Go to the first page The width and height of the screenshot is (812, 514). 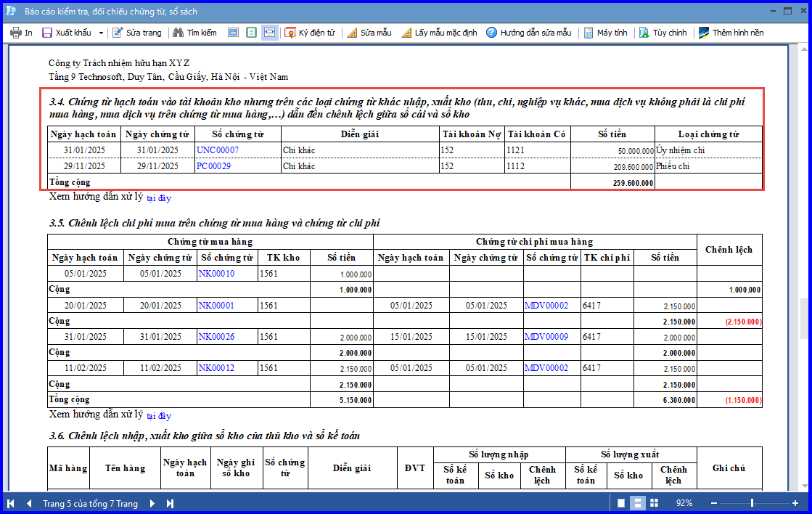[11, 503]
